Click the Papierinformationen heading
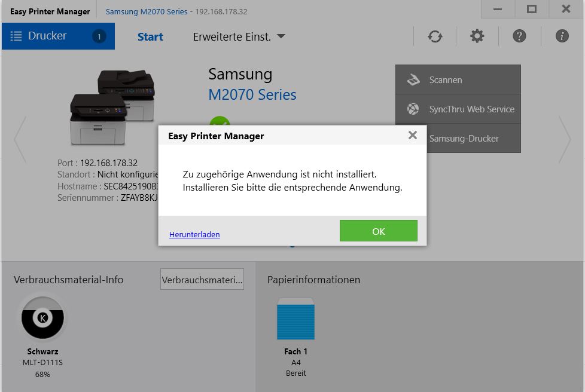 pyautogui.click(x=313, y=280)
